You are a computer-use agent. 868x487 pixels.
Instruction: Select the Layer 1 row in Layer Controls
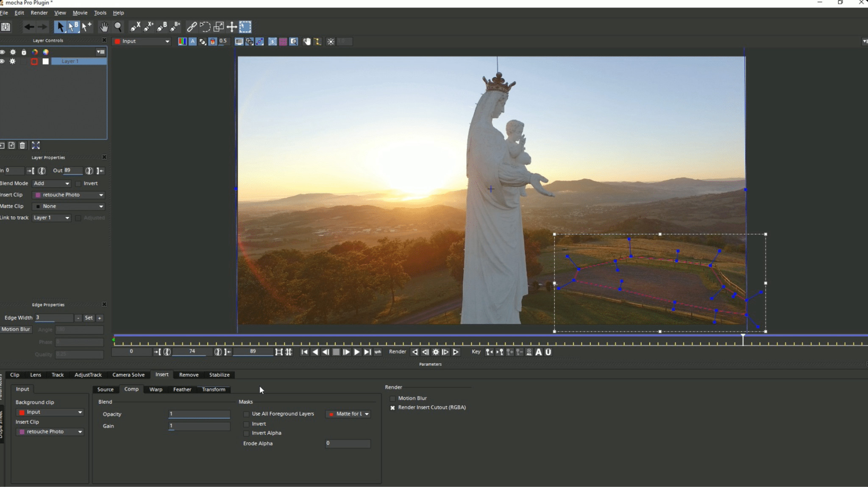coord(79,61)
